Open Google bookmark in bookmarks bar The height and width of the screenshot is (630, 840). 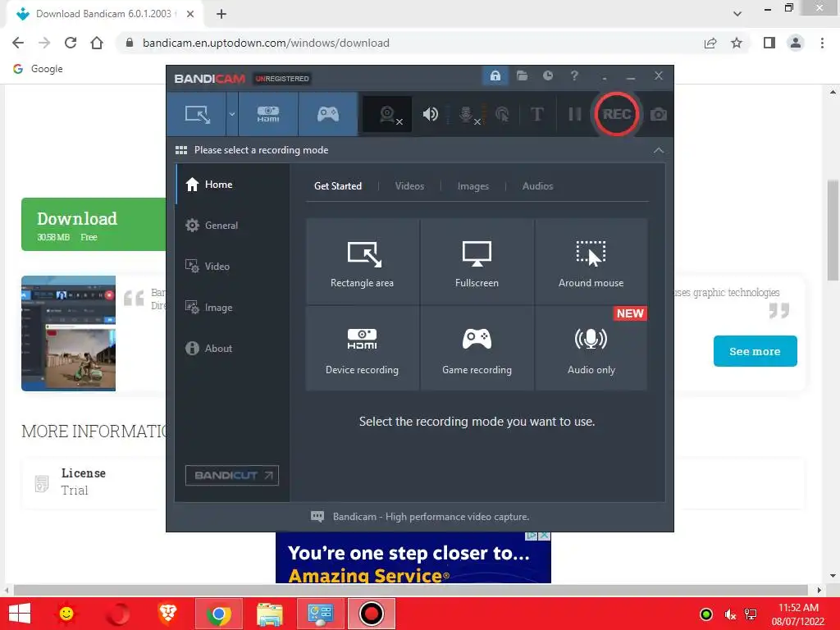tap(38, 69)
